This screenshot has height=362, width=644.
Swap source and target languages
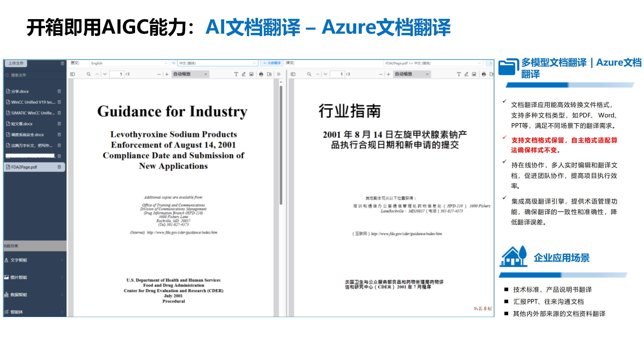coord(174,63)
